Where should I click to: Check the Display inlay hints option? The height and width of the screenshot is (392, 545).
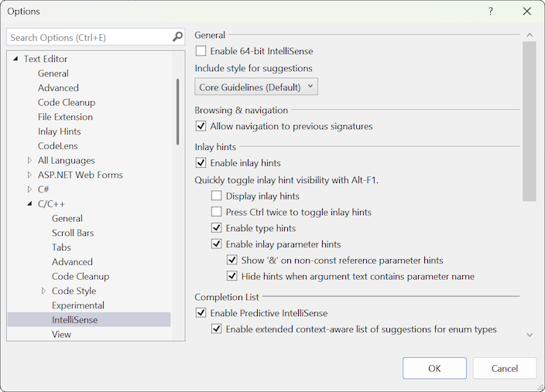click(217, 196)
